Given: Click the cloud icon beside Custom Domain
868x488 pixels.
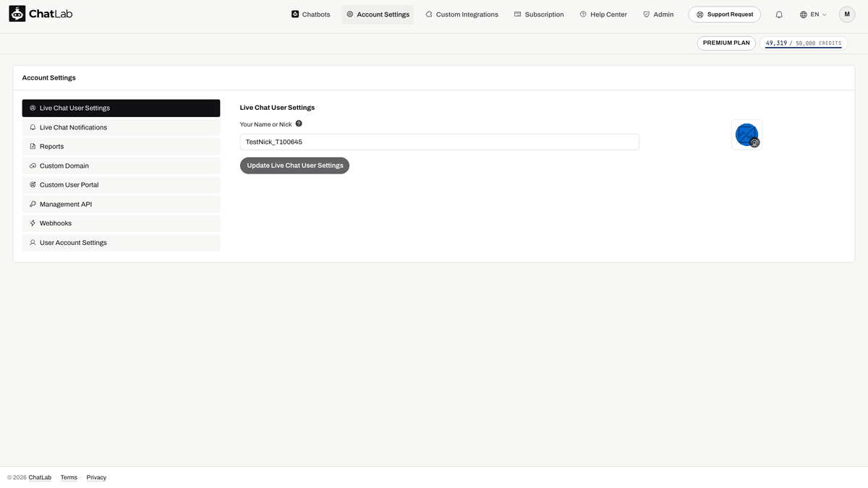Looking at the screenshot, I should [x=33, y=166].
